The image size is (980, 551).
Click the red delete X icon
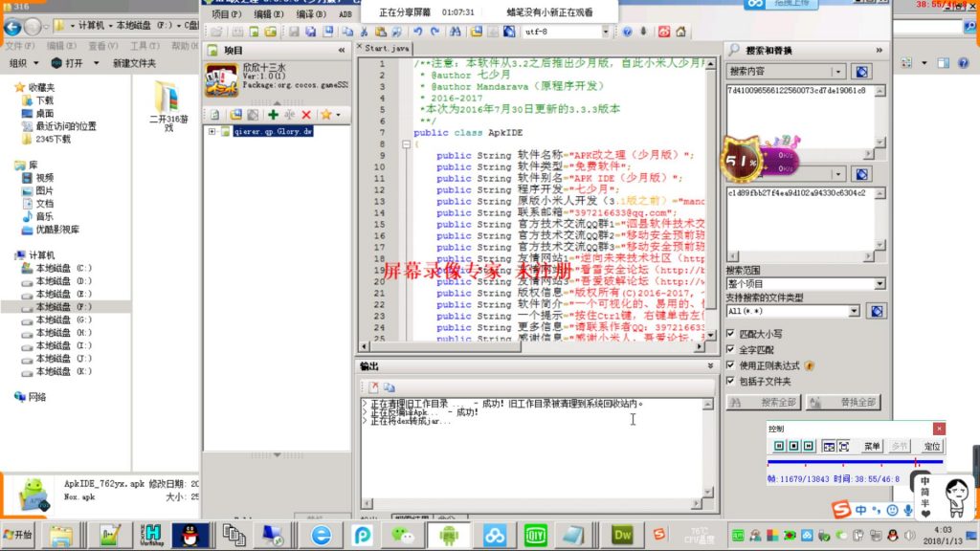pyautogui.click(x=306, y=115)
